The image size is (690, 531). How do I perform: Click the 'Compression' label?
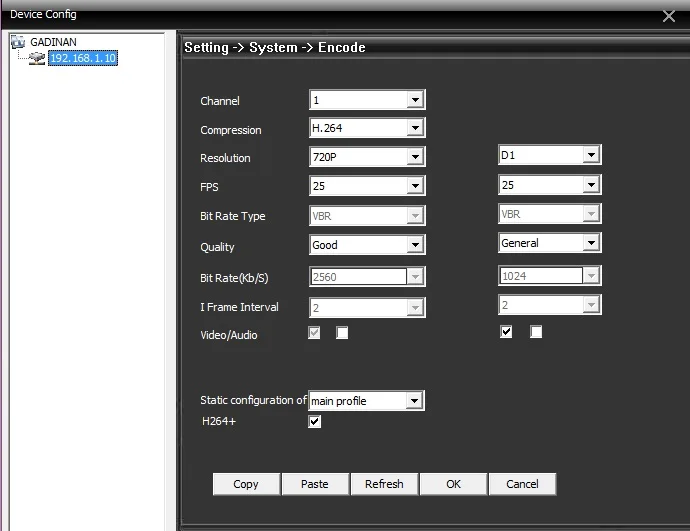pyautogui.click(x=231, y=130)
